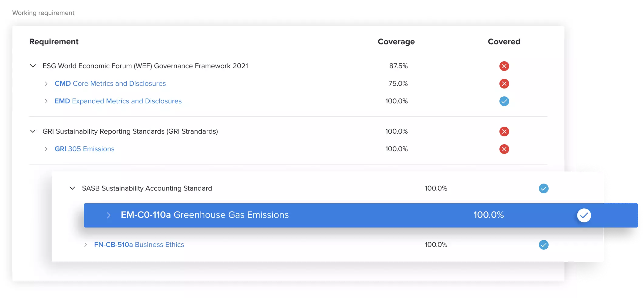Expand CMD Core Metrics and Disclosures chevron

point(46,84)
